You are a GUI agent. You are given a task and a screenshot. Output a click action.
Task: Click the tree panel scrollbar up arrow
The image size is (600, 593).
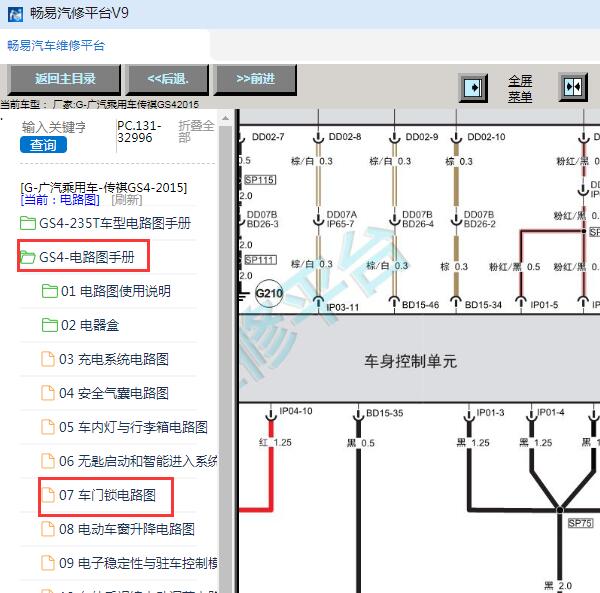[225, 118]
